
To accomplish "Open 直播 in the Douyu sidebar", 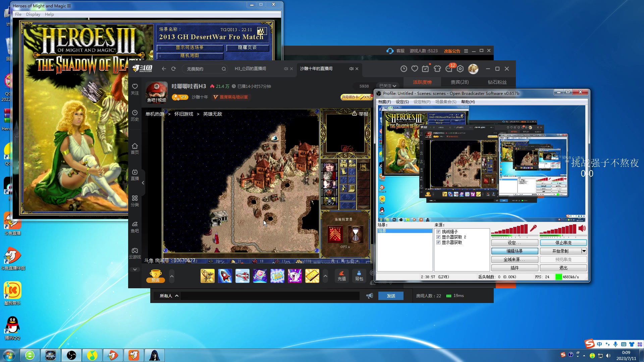I will click(x=135, y=175).
